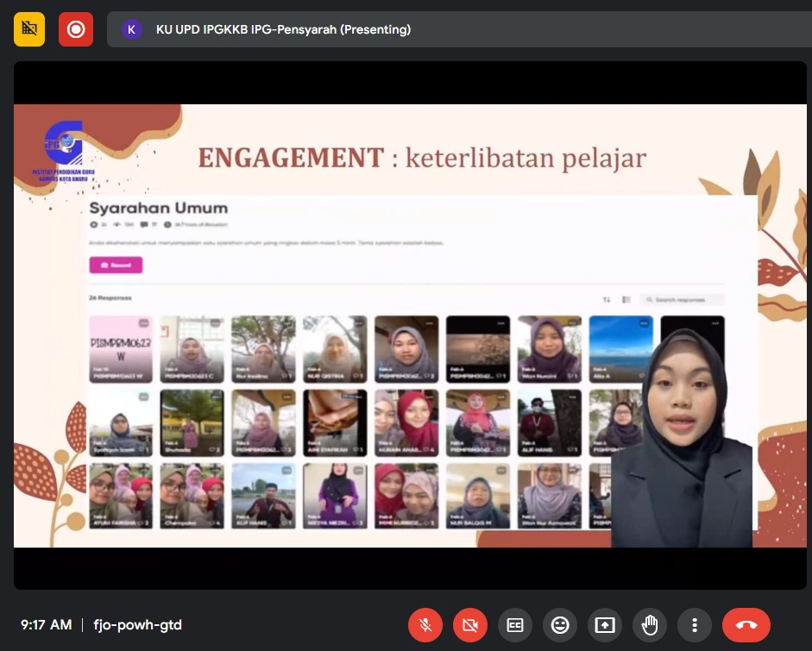The image size is (812, 651).
Task: Open options dots on PISMPBM0623 W thumbnail
Action: [144, 323]
